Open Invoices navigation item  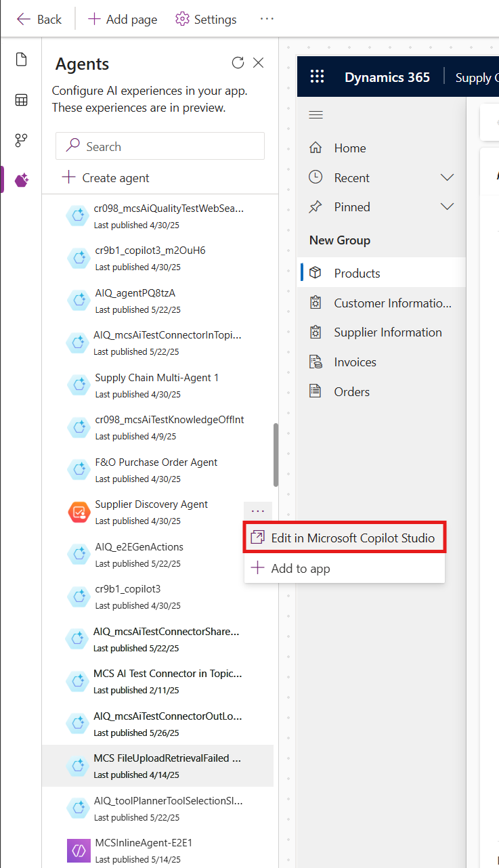tap(381, 362)
